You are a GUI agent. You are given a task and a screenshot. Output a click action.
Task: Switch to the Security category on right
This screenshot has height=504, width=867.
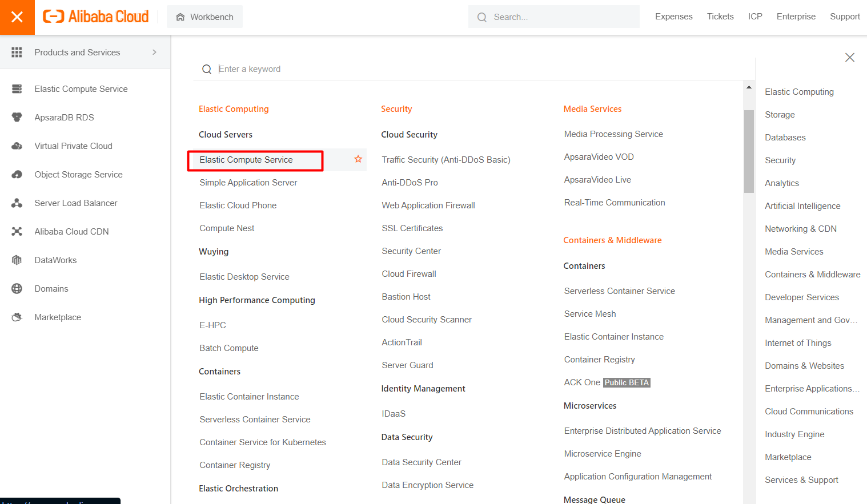coord(780,160)
